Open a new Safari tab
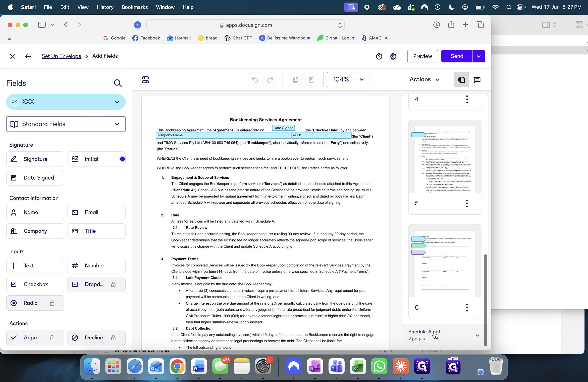The image size is (588, 382). pyautogui.click(x=465, y=25)
